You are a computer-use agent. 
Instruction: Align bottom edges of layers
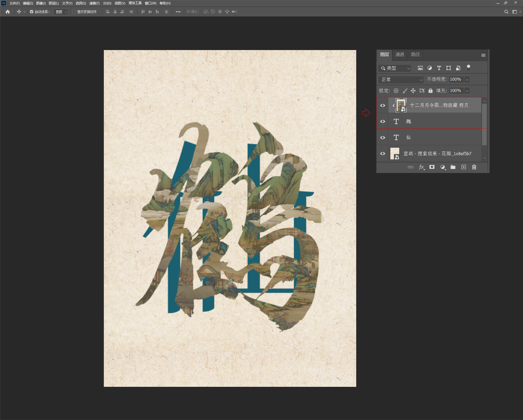coord(157,12)
